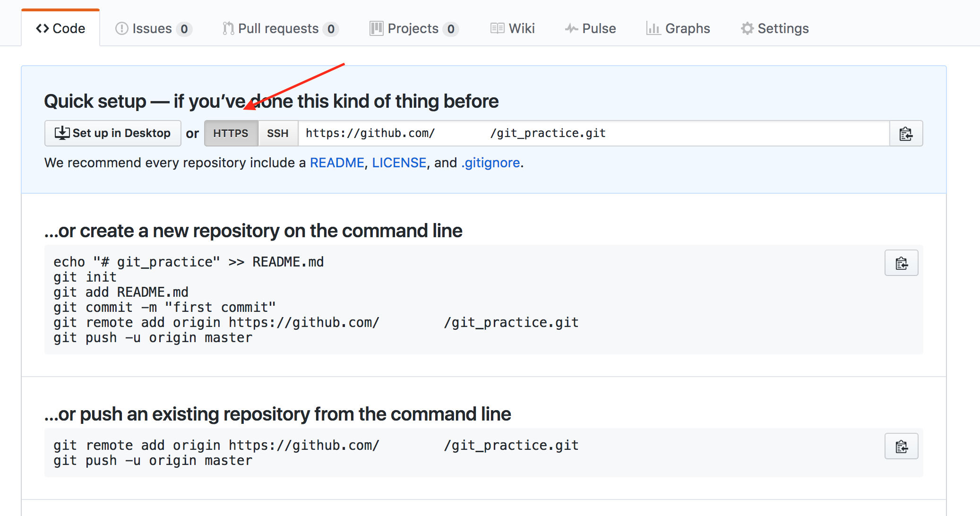Click the .gitignore link
This screenshot has height=516, width=980.
click(490, 163)
